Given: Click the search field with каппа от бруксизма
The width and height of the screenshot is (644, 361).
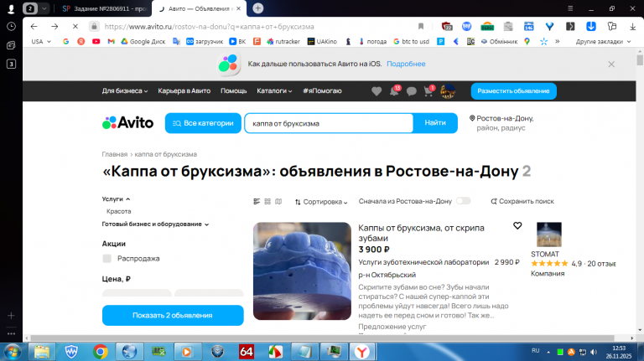Looking at the screenshot, I should tap(329, 123).
